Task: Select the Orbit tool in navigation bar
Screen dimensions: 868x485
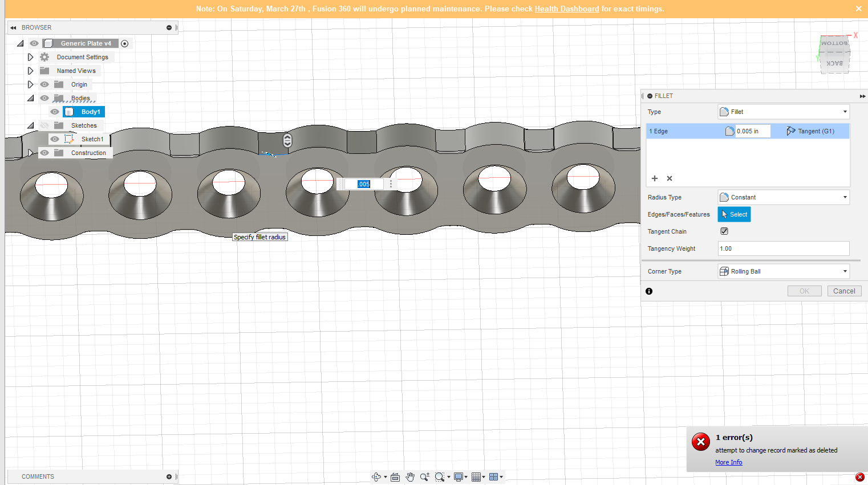Action: pos(376,477)
